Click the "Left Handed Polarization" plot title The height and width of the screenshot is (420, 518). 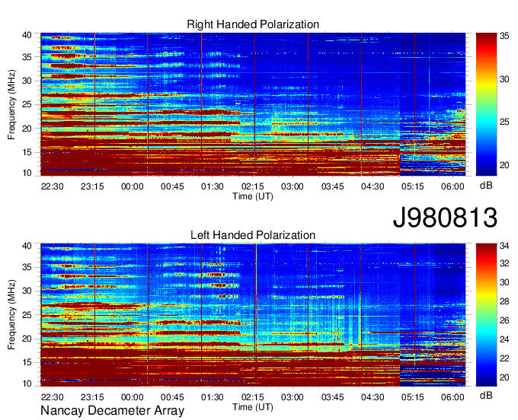[x=253, y=235]
